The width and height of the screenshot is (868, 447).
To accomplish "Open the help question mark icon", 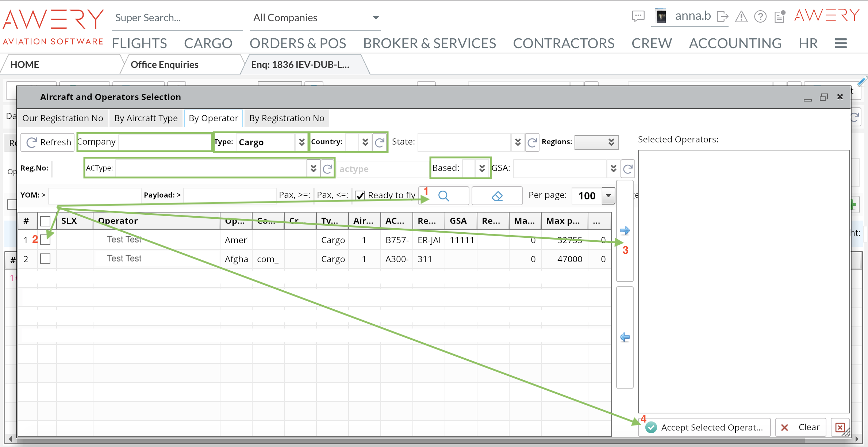I will point(760,17).
